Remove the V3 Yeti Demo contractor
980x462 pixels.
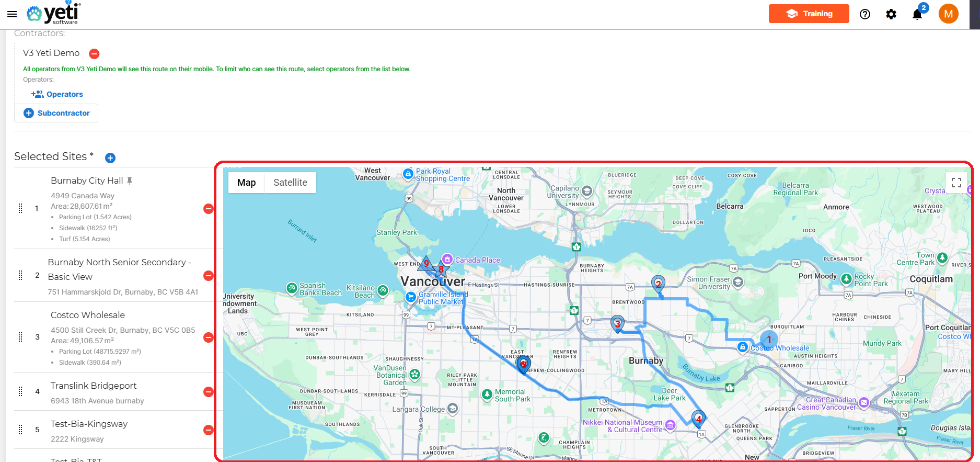coord(94,54)
